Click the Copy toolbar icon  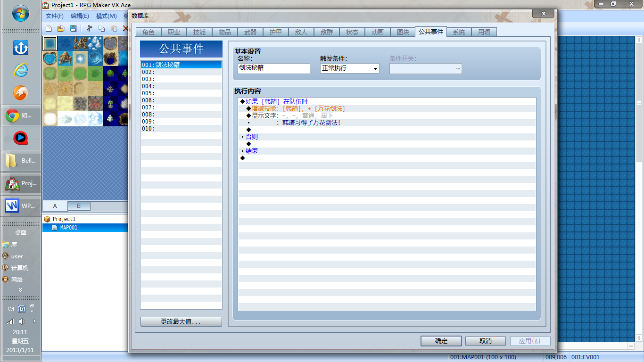pos(101,28)
